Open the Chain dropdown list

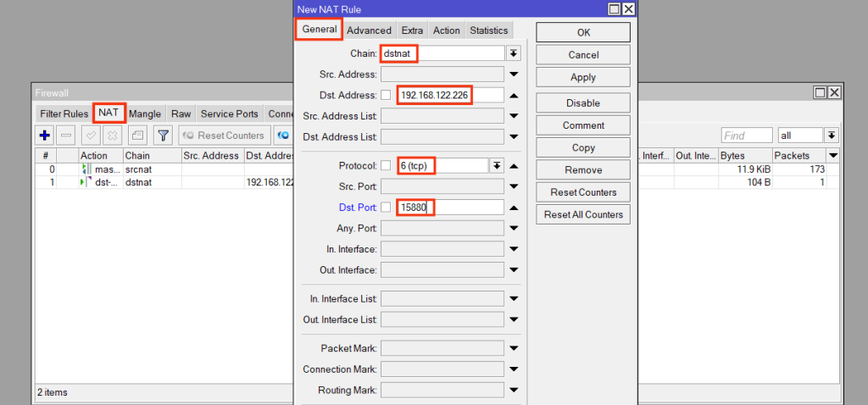pyautogui.click(x=514, y=53)
